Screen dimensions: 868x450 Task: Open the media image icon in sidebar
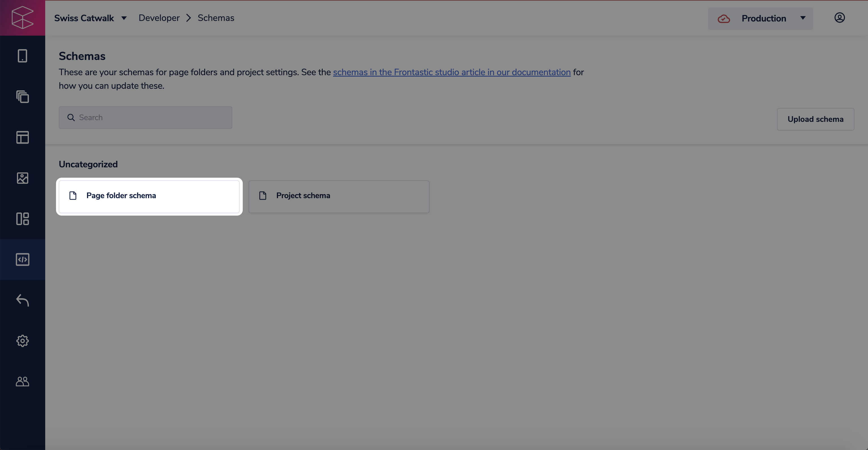(22, 178)
